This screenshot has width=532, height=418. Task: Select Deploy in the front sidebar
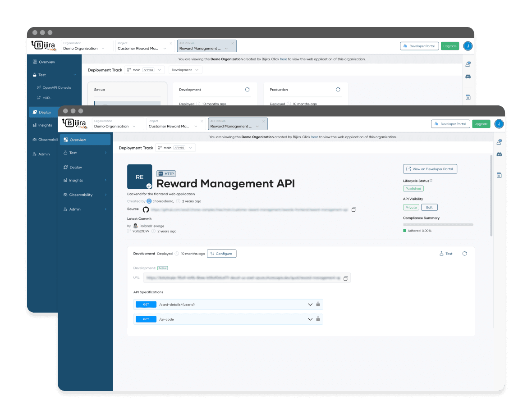click(76, 167)
